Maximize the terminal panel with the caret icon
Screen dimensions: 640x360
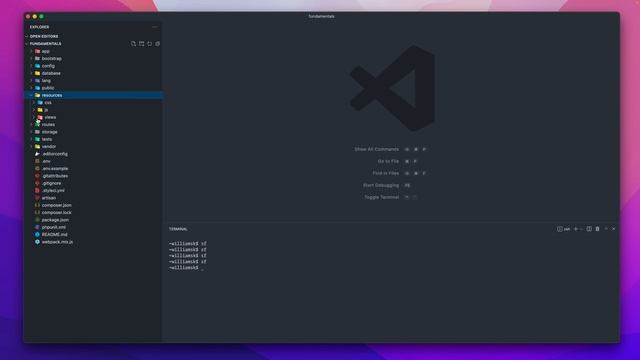[x=606, y=229]
